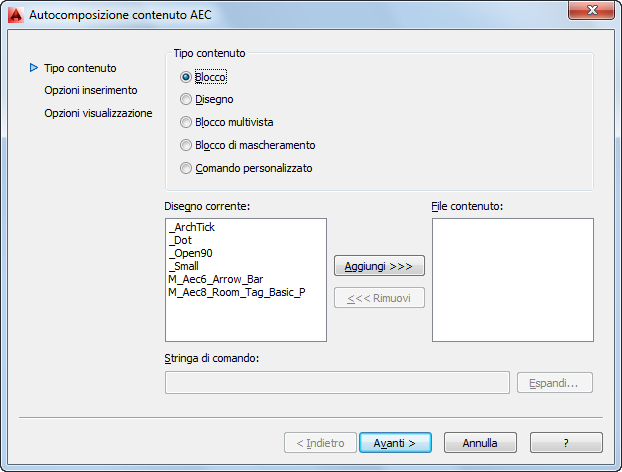
Task: Cancel the wizard with Annulla
Action: [x=480, y=442]
